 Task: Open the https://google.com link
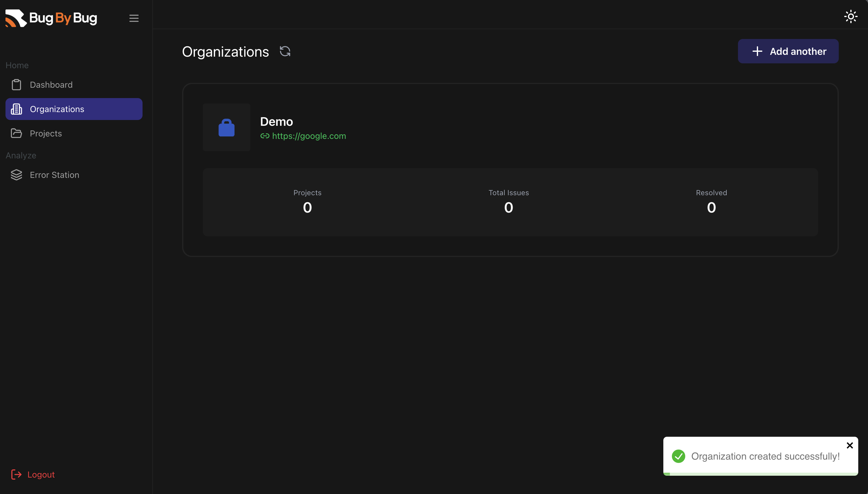coord(309,136)
